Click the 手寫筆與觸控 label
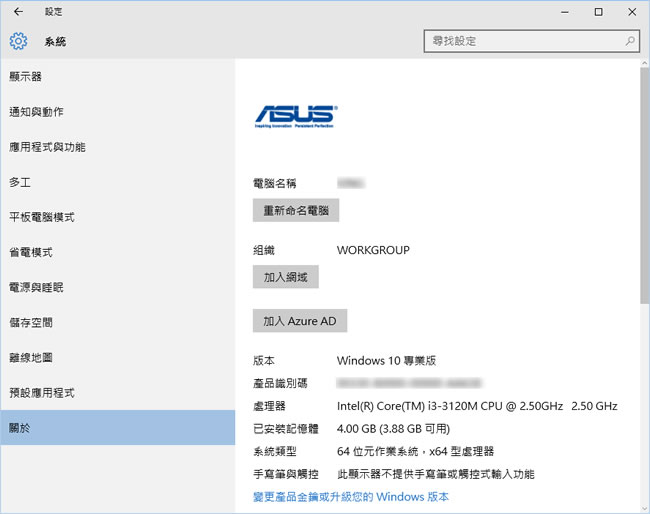The width and height of the screenshot is (650, 514). click(286, 474)
